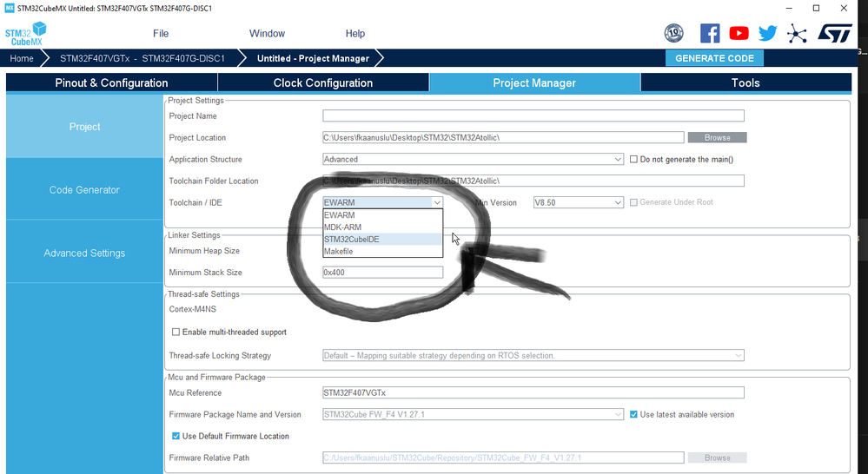Open the ST Facebook page icon
The height and width of the screenshot is (474, 868).
pos(710,34)
